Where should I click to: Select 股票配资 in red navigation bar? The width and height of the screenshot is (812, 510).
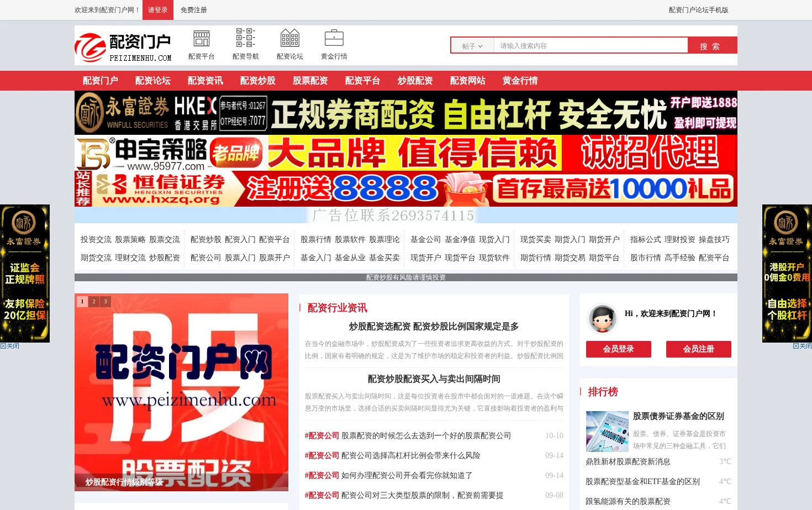click(x=310, y=81)
